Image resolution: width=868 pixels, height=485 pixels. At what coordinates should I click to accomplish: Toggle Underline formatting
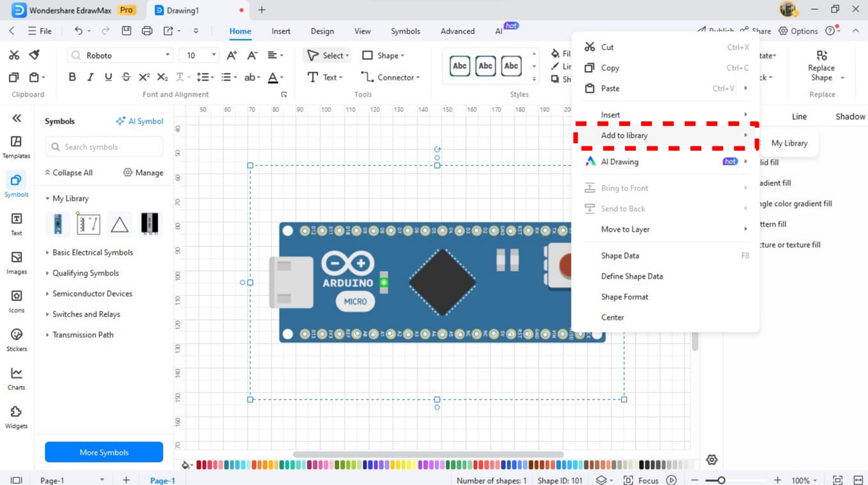point(108,77)
